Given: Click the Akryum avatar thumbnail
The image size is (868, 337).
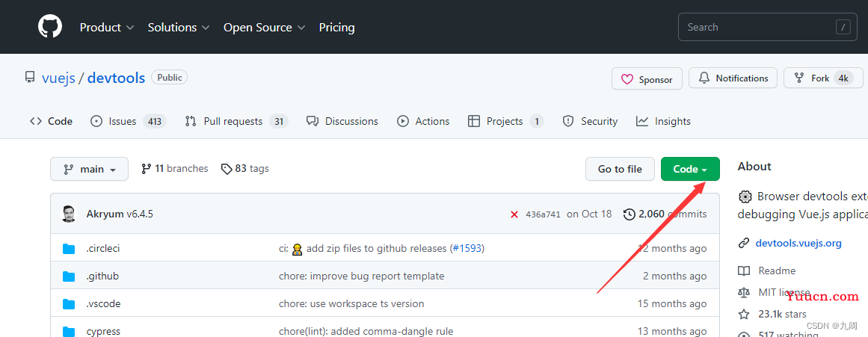Looking at the screenshot, I should pos(69,214).
